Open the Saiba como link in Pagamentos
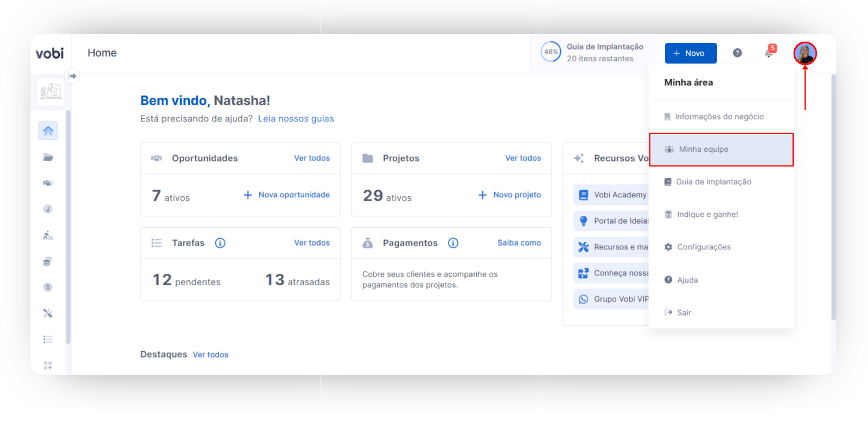This screenshot has width=868, height=423. (519, 243)
